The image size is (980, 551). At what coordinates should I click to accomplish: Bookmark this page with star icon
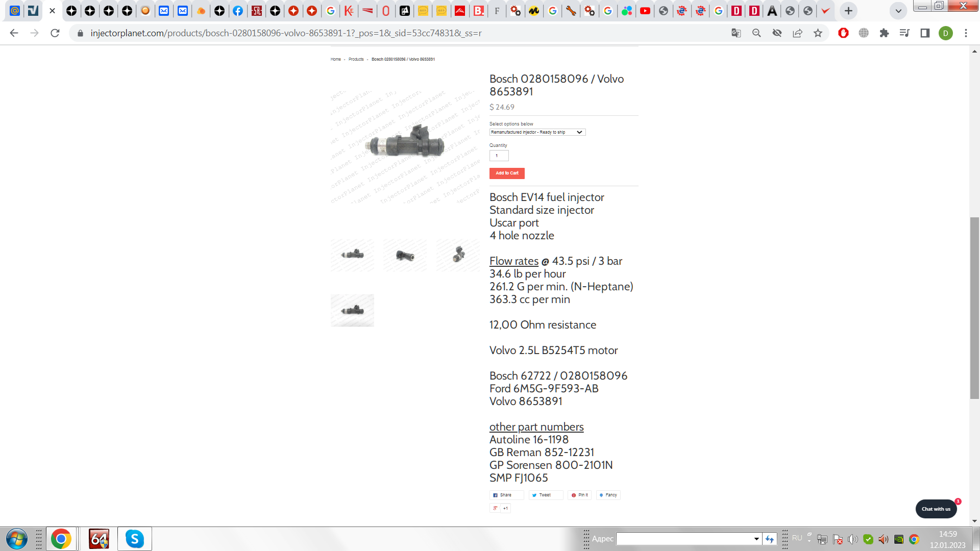818,33
